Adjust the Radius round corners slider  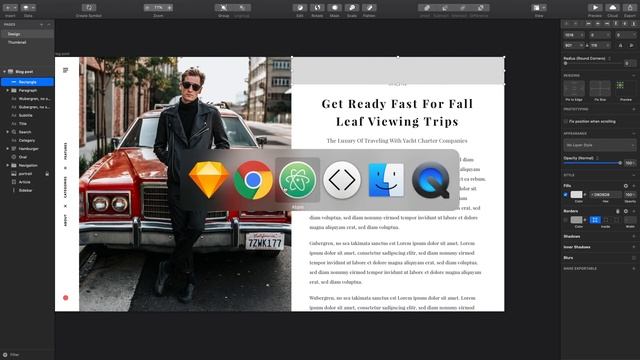[x=593, y=63]
